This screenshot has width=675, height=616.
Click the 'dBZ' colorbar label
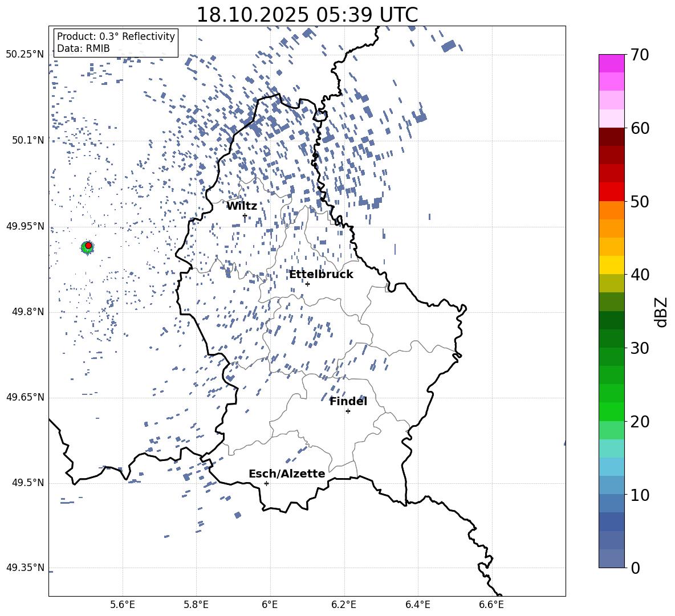click(662, 312)
